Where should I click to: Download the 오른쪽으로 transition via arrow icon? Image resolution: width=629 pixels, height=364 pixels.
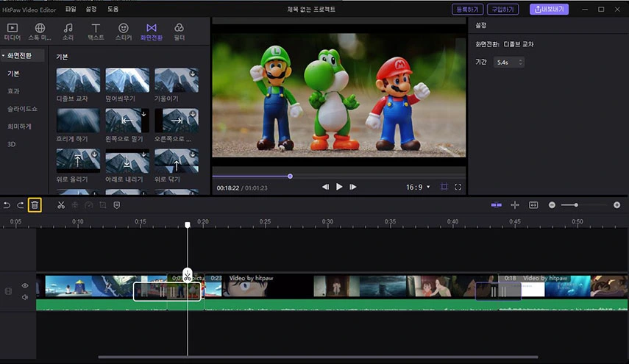(193, 114)
